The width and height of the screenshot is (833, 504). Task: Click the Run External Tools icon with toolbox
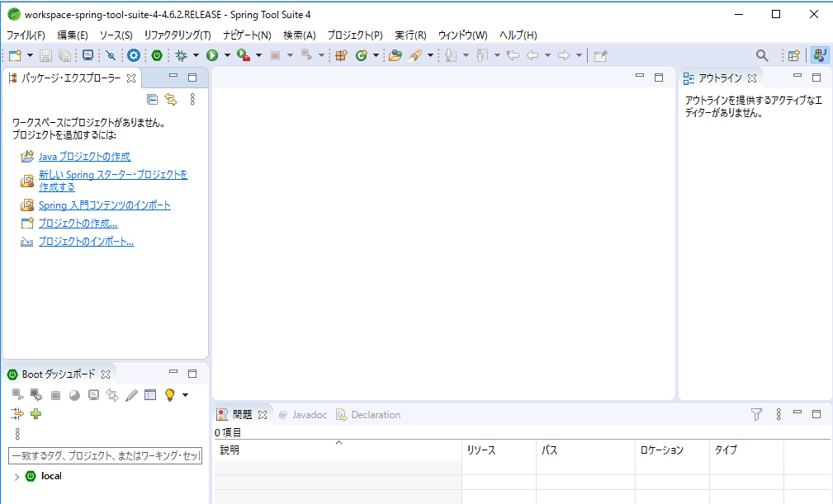[x=244, y=55]
